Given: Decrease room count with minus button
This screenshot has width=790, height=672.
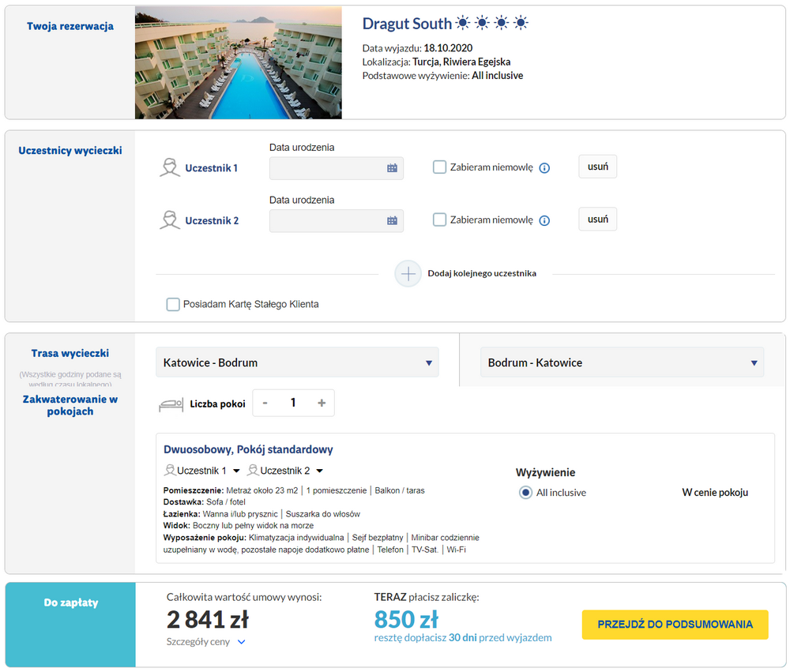Looking at the screenshot, I should [x=265, y=403].
